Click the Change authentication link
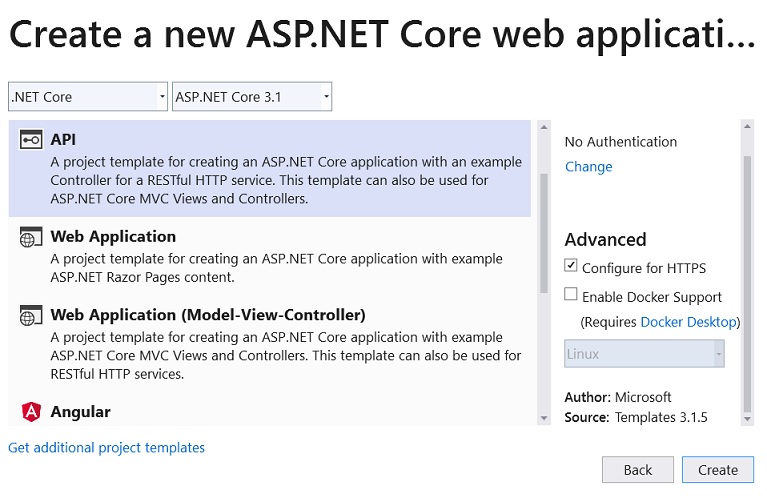The height and width of the screenshot is (498, 767). tap(588, 167)
